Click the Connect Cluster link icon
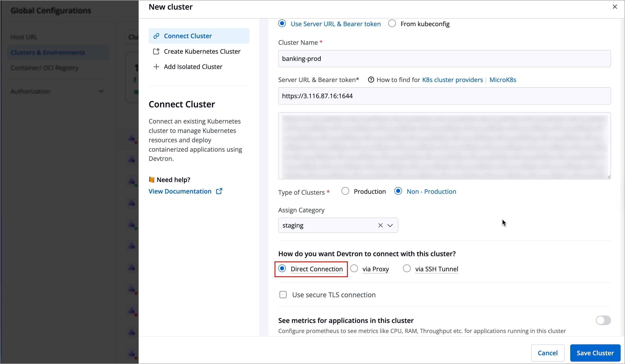 [156, 36]
